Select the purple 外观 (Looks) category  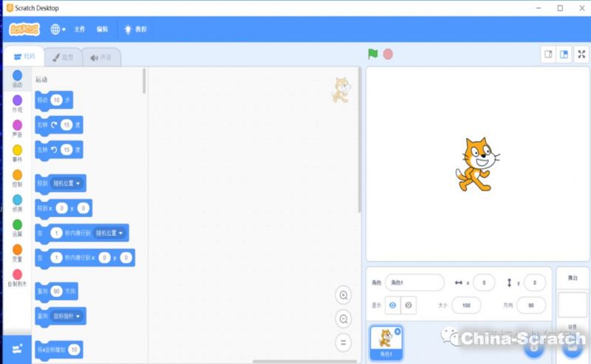pyautogui.click(x=17, y=103)
